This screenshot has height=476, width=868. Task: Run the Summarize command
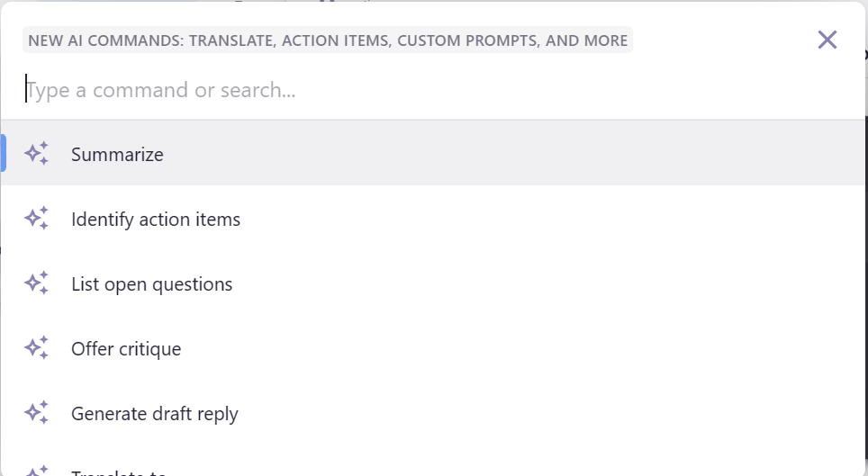[117, 155]
